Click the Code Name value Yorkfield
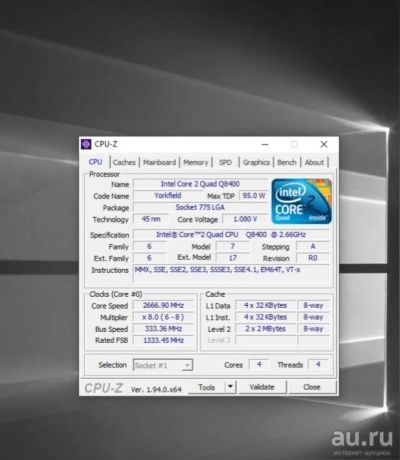The width and height of the screenshot is (400, 460). [168, 196]
